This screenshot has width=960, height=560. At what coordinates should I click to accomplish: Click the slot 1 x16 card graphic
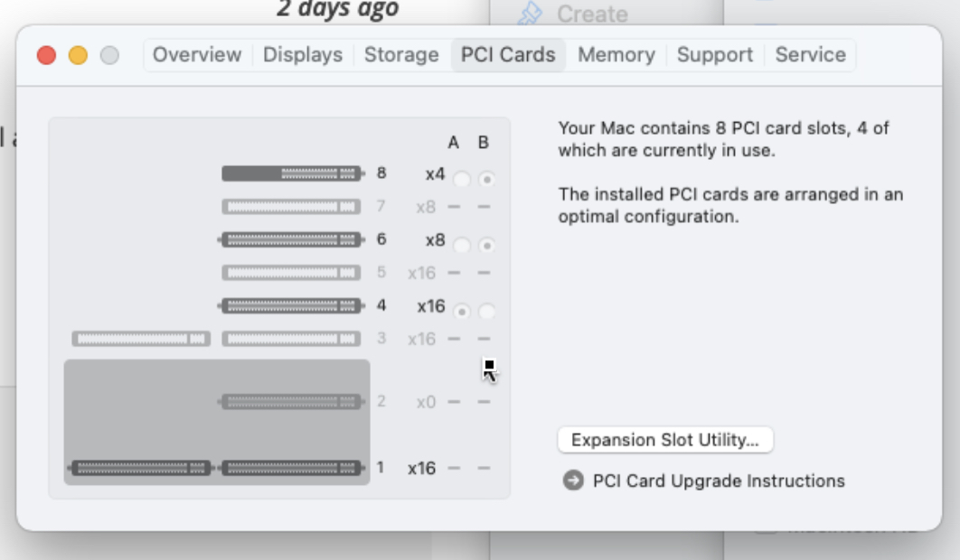(216, 468)
